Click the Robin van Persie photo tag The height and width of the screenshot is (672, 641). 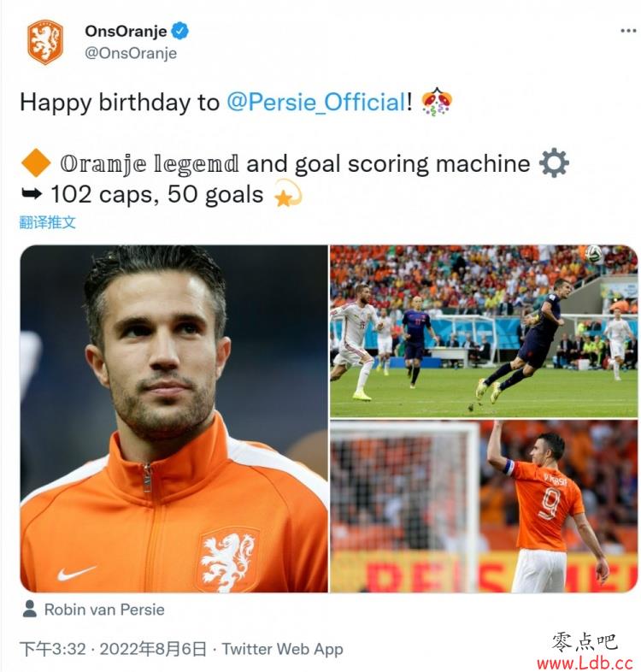coord(104,610)
